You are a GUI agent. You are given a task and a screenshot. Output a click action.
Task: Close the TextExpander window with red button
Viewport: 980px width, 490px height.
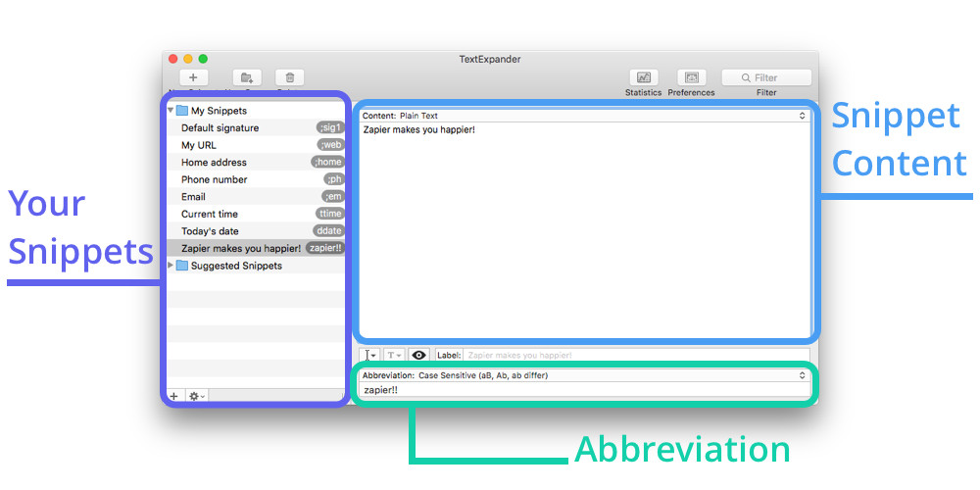pos(173,59)
